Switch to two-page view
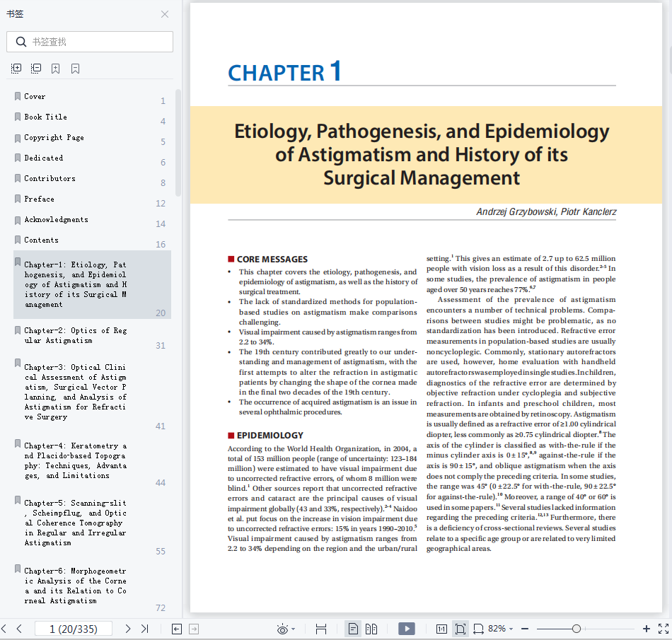 (371, 629)
